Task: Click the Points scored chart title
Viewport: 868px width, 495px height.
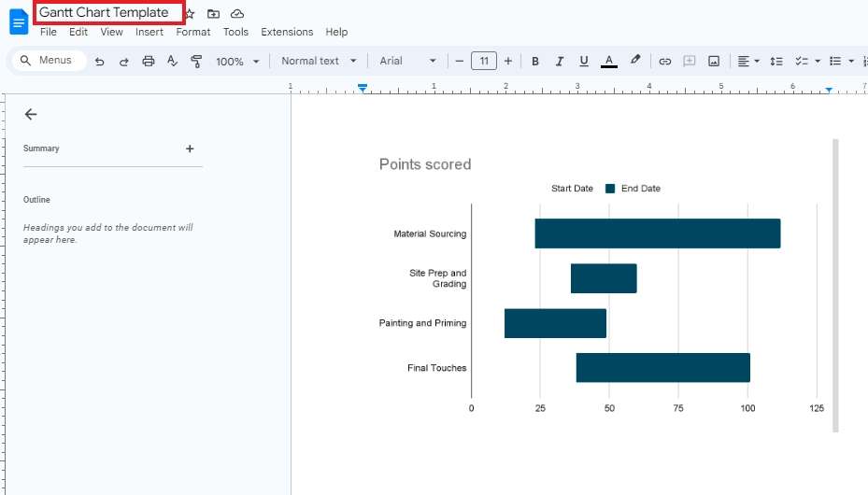Action: click(x=425, y=164)
